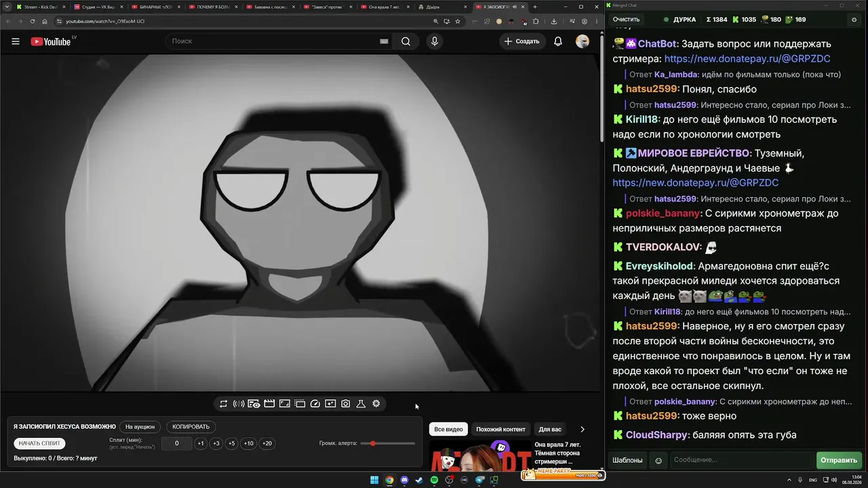Click the cinema mode window icon
868x488 pixels.
(x=300, y=404)
